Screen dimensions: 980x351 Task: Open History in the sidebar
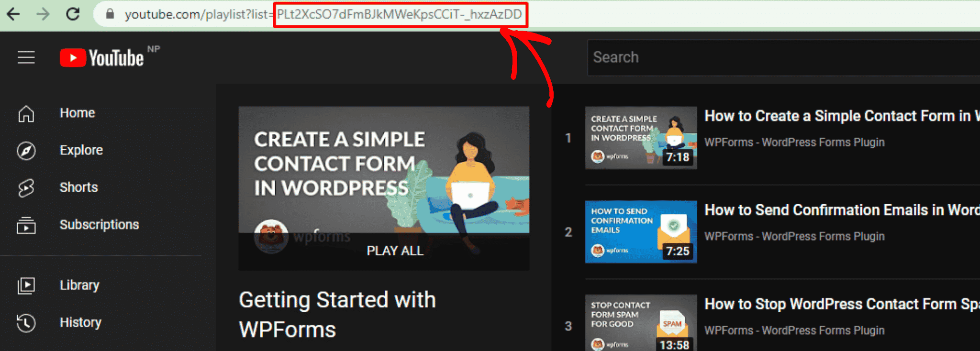[x=80, y=322]
